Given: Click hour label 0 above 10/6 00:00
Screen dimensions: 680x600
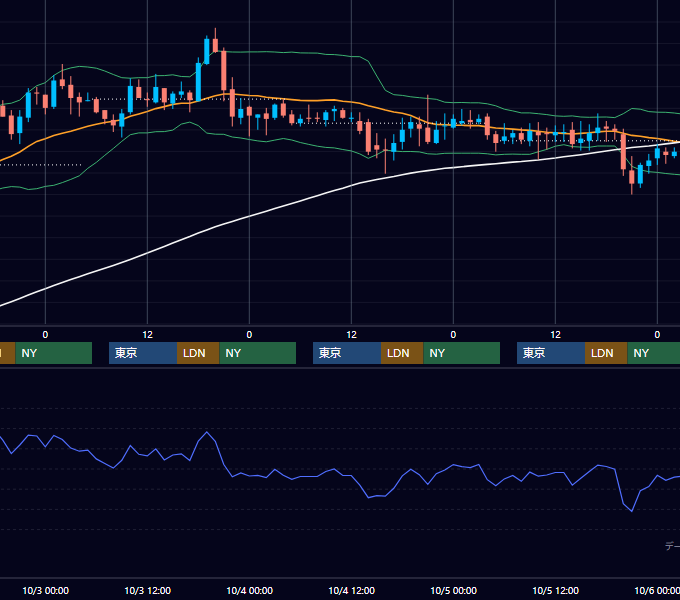Looking at the screenshot, I should pos(657,335).
